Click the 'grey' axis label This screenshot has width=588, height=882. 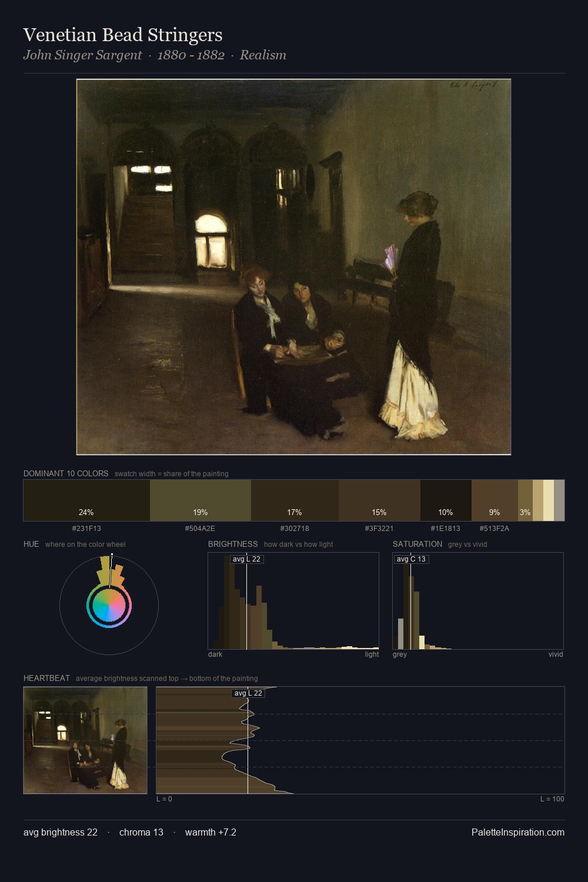400,654
